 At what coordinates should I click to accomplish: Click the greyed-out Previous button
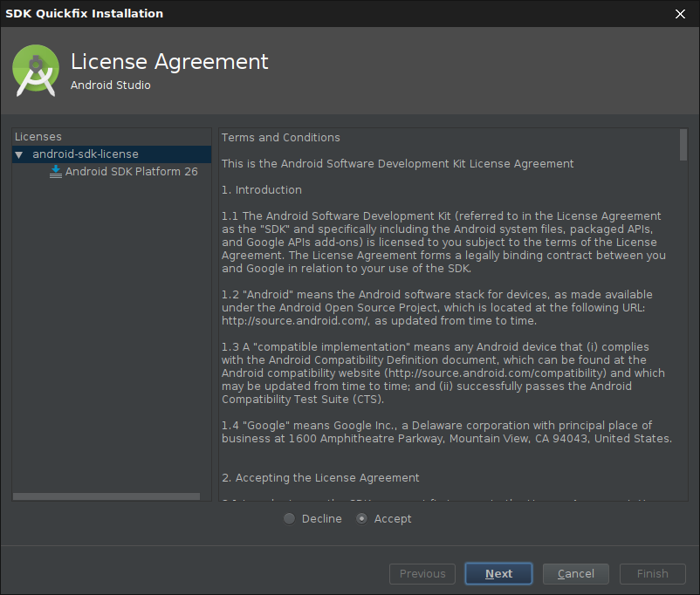[422, 573]
